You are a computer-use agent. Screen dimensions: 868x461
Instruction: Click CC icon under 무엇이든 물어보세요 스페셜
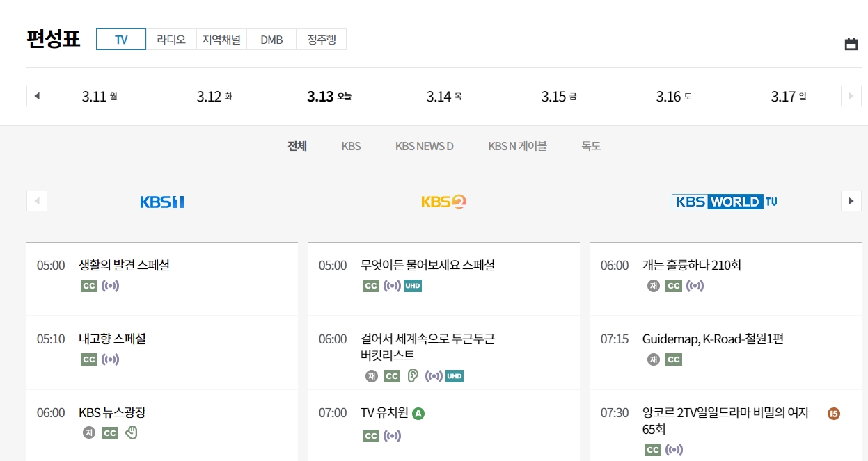click(371, 286)
